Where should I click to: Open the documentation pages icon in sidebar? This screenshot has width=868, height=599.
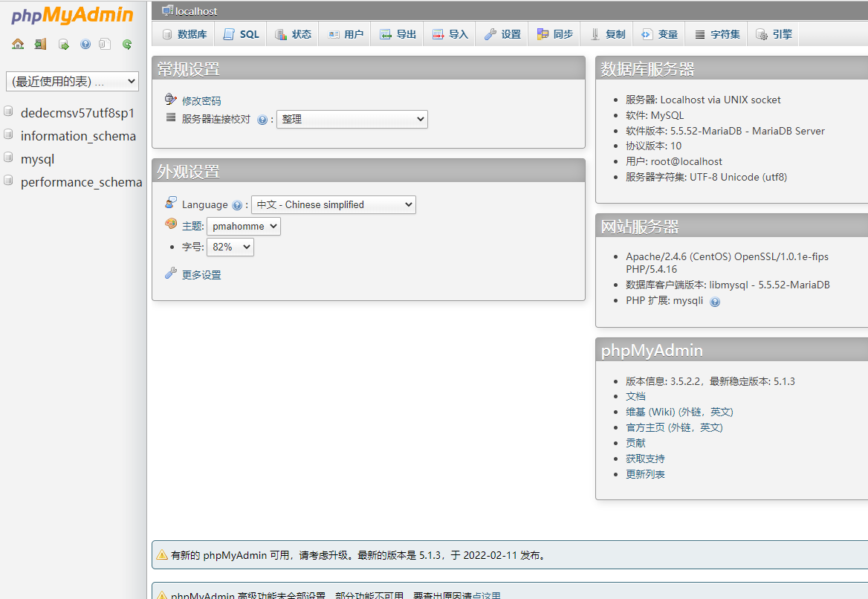point(105,45)
